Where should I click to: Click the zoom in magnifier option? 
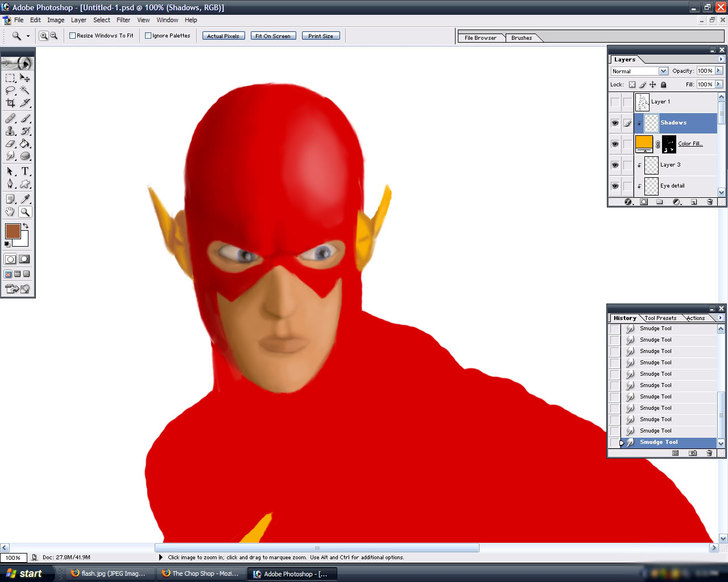(43, 36)
